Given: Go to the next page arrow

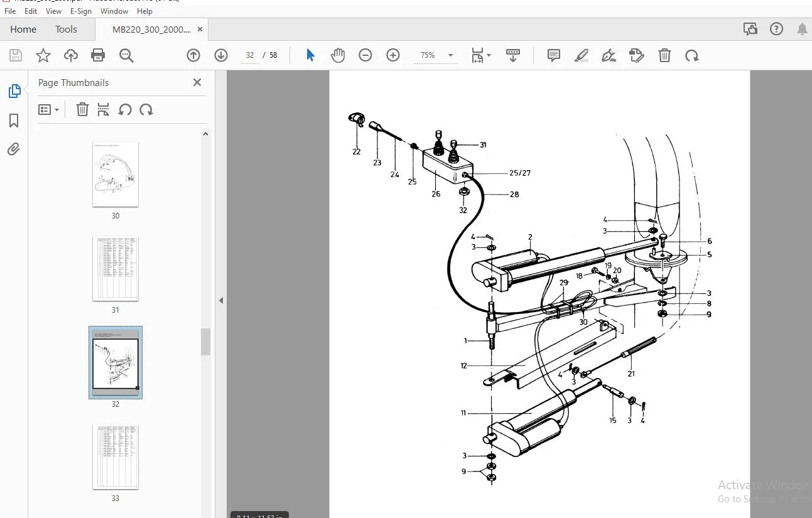Looking at the screenshot, I should point(221,55).
